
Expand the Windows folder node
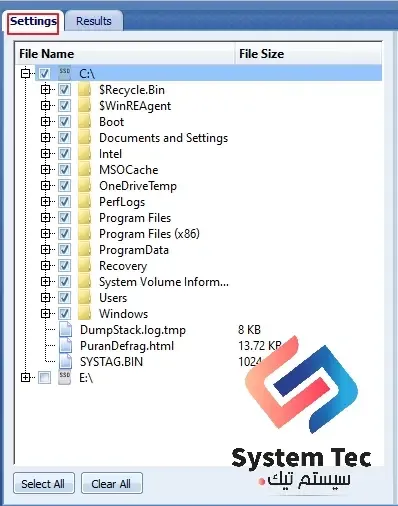point(45,313)
